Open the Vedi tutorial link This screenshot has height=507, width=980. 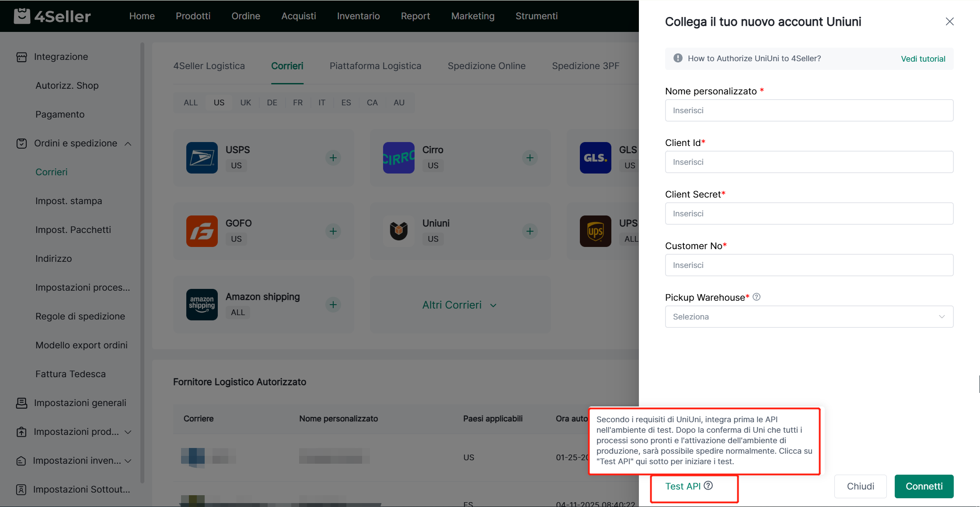(923, 59)
